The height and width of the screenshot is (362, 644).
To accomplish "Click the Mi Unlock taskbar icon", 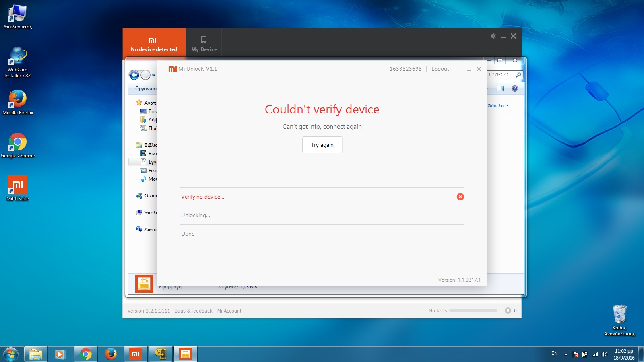I will coord(185,354).
